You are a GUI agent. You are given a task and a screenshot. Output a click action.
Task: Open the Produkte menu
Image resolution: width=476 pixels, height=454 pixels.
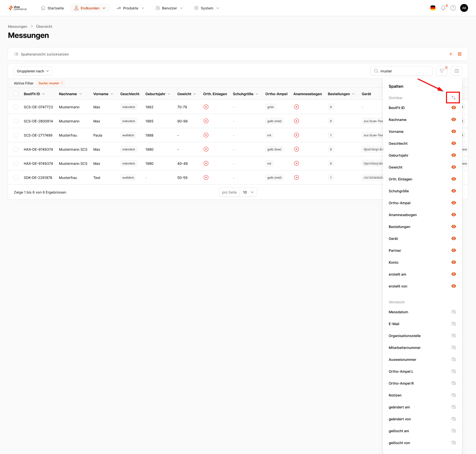pos(130,8)
